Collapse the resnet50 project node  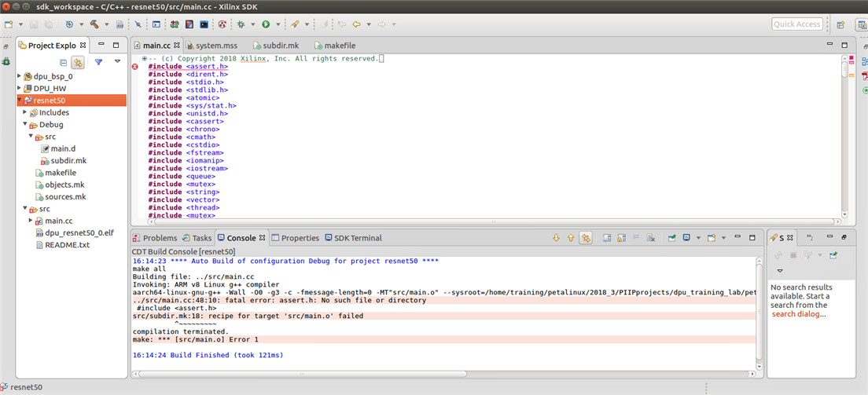point(20,101)
